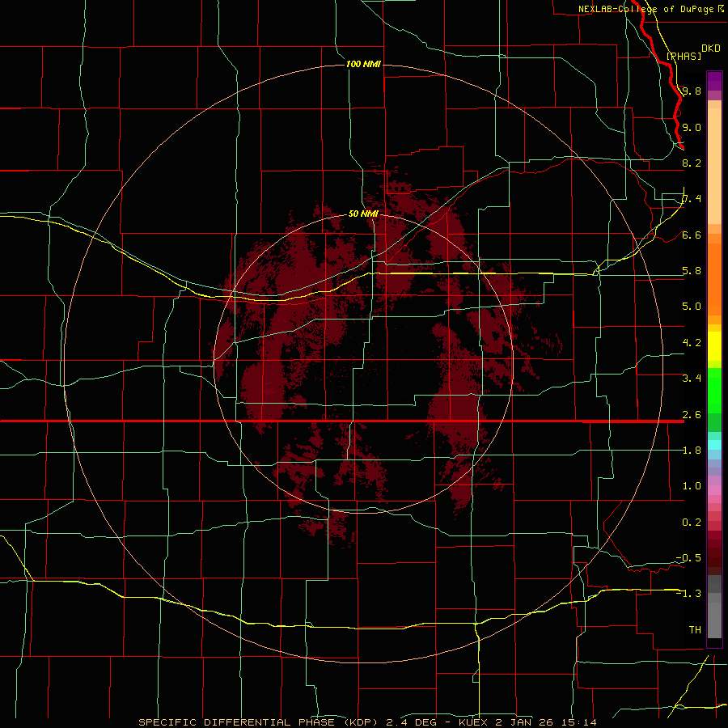The width and height of the screenshot is (728, 728).
Task: Click the 50 NMI range ring label
Action: 363,214
